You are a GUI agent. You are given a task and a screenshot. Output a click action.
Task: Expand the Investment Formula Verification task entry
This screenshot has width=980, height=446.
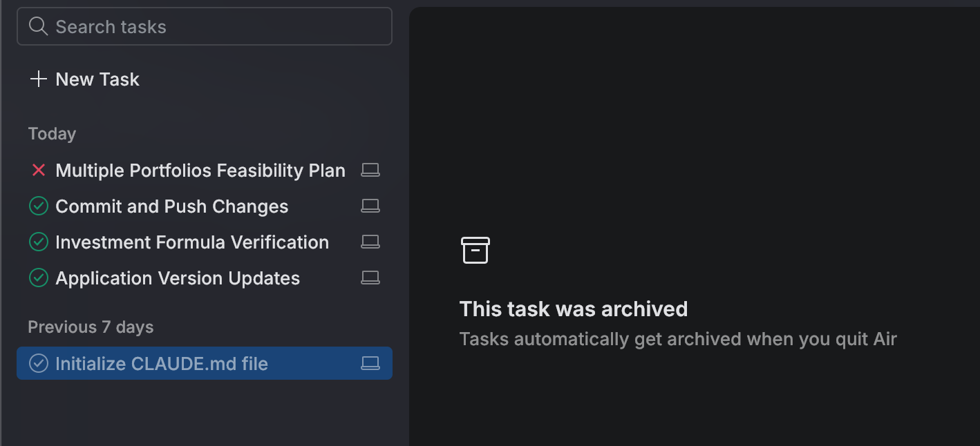pos(192,242)
